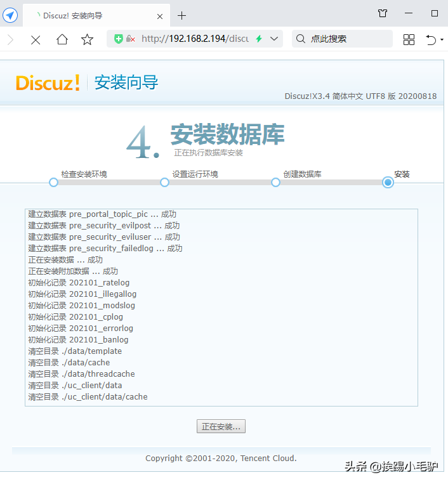The image size is (448, 482).
Task: Close the Discuz! 安装向导 tab
Action: tap(160, 16)
